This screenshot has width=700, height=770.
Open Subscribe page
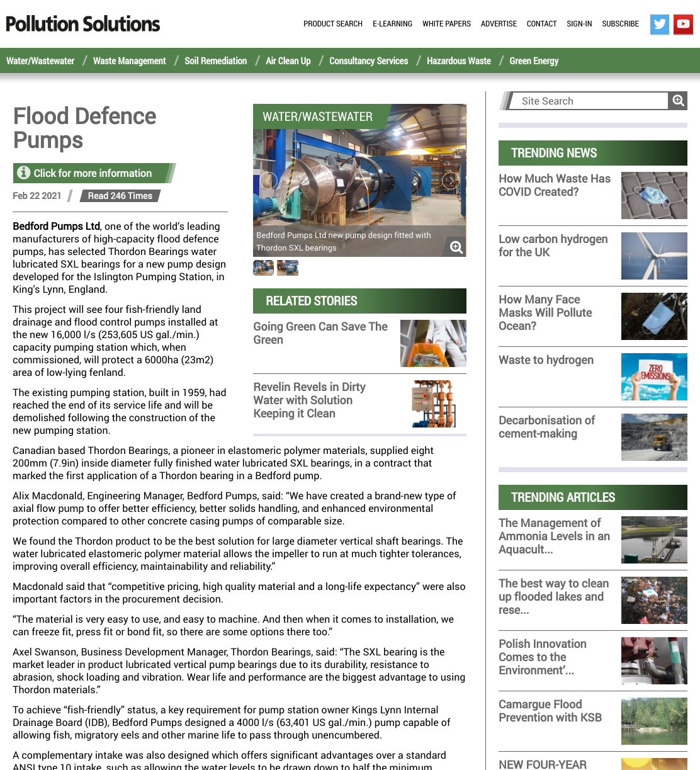pyautogui.click(x=620, y=24)
